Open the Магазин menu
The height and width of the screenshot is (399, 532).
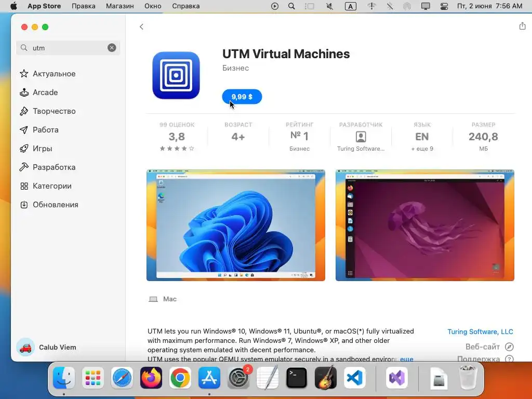point(120,6)
